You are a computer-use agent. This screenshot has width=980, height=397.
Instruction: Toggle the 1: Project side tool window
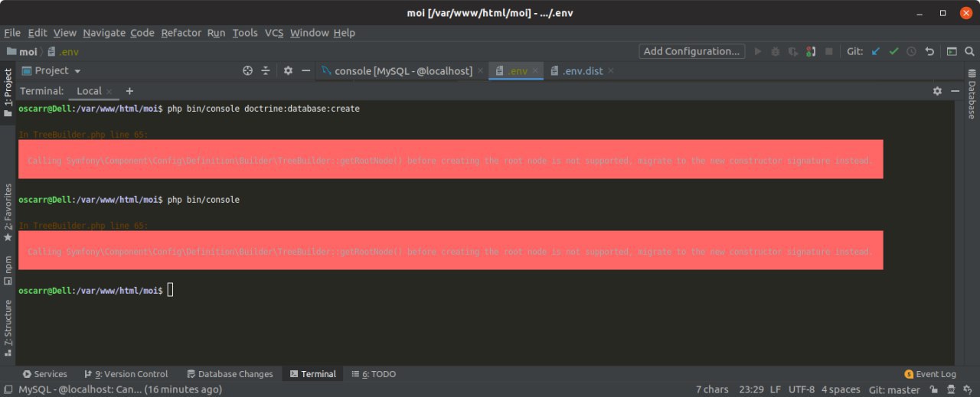[8, 92]
